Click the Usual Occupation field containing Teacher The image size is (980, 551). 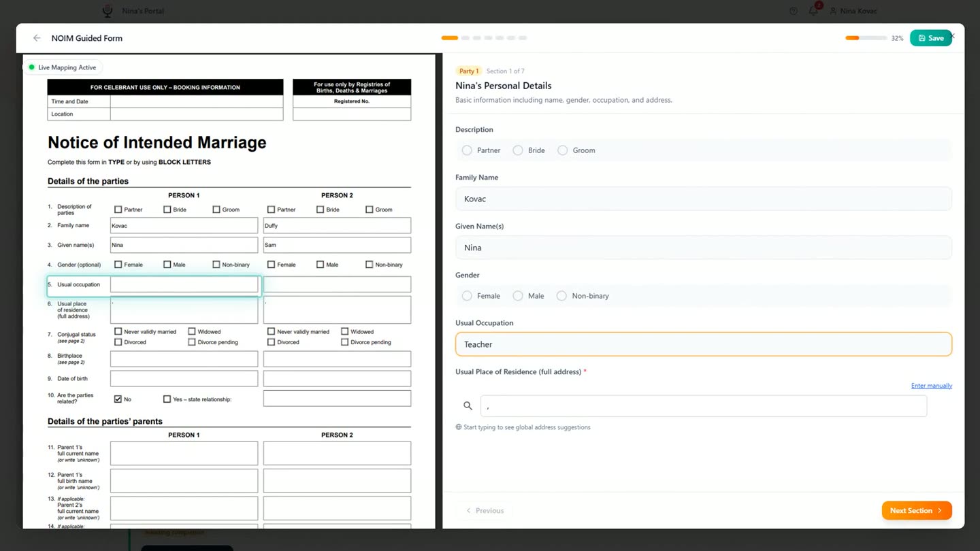pos(703,344)
